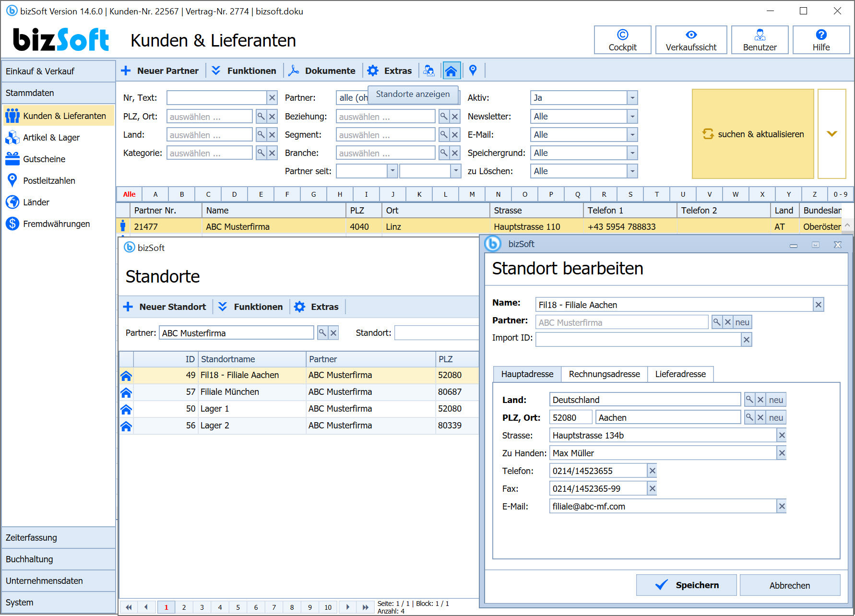Open the Benutzer menu

(760, 40)
